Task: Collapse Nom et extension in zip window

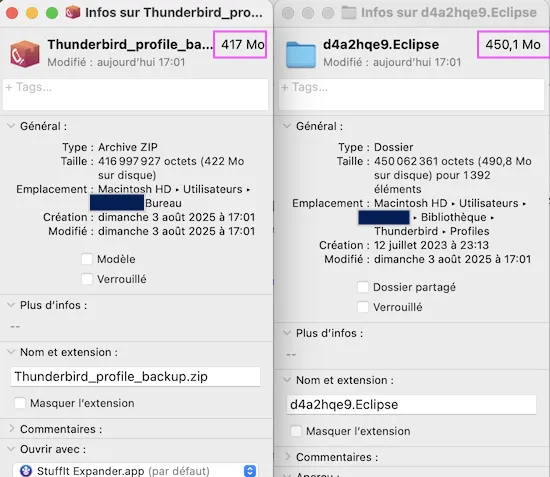Action: pyautogui.click(x=11, y=352)
